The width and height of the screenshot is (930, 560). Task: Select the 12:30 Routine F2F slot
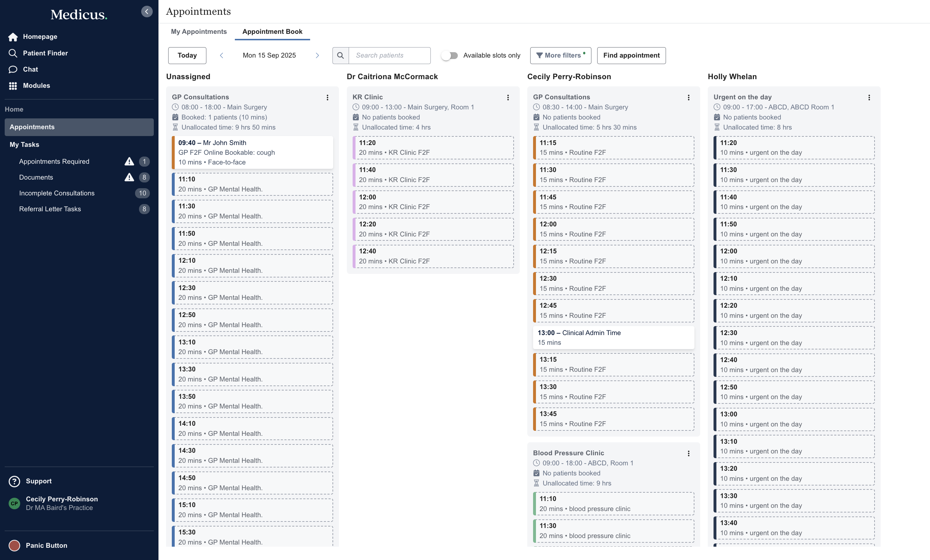coord(613,283)
